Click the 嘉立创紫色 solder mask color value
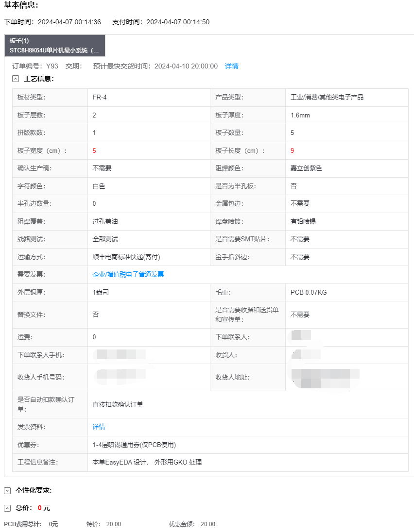 (306, 168)
